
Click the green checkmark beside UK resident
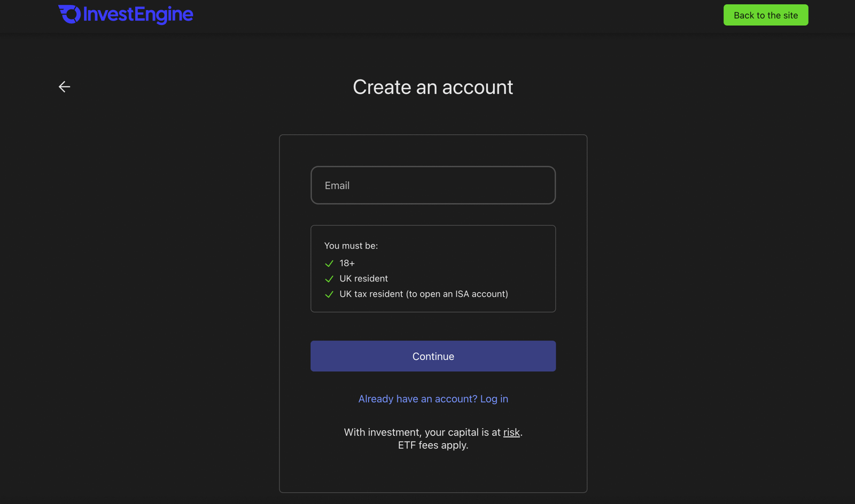(x=329, y=279)
